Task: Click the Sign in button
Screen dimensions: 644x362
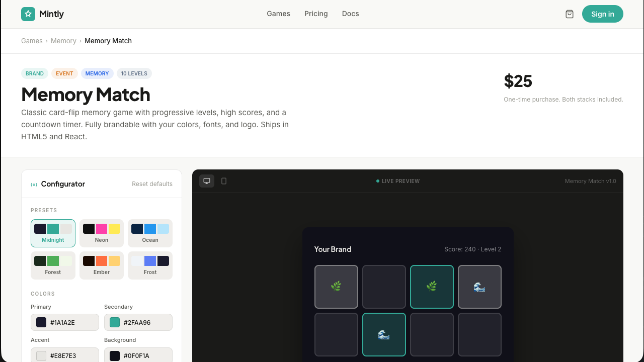Action: tap(603, 14)
